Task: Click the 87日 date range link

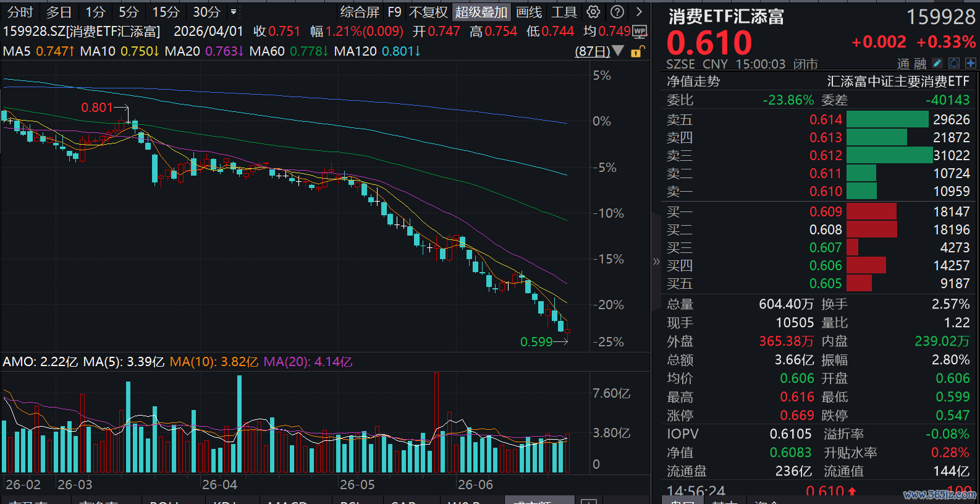Action: (593, 51)
